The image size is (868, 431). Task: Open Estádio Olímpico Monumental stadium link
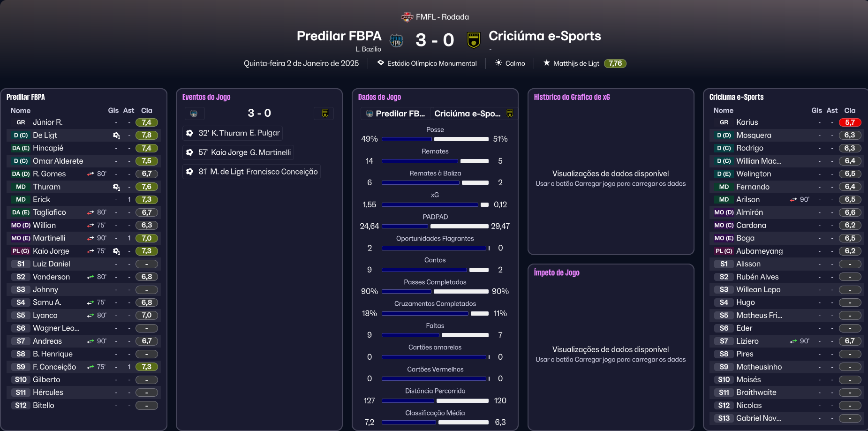pyautogui.click(x=431, y=63)
